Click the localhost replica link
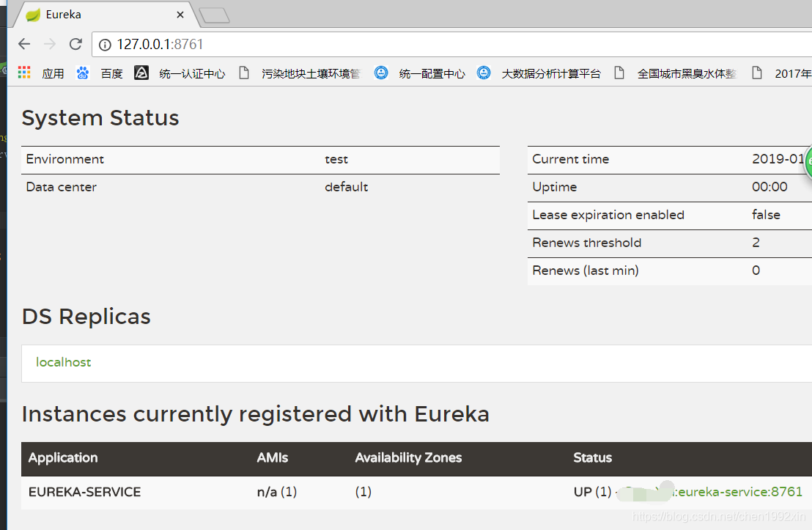Screen dimensions: 812x530 [63, 362]
